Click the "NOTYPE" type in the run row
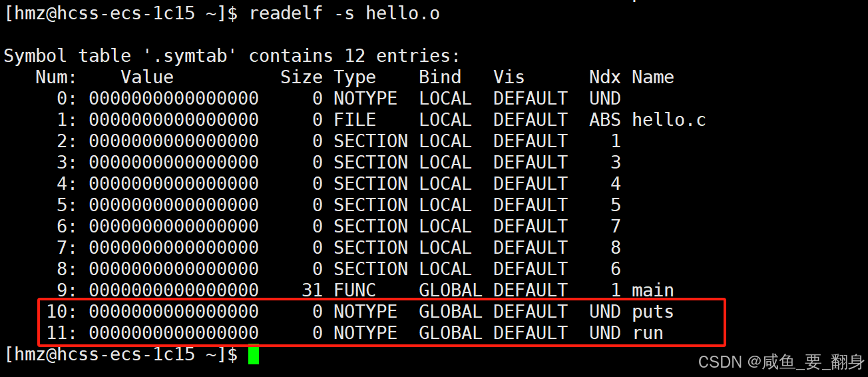868x377 pixels. pos(365,333)
